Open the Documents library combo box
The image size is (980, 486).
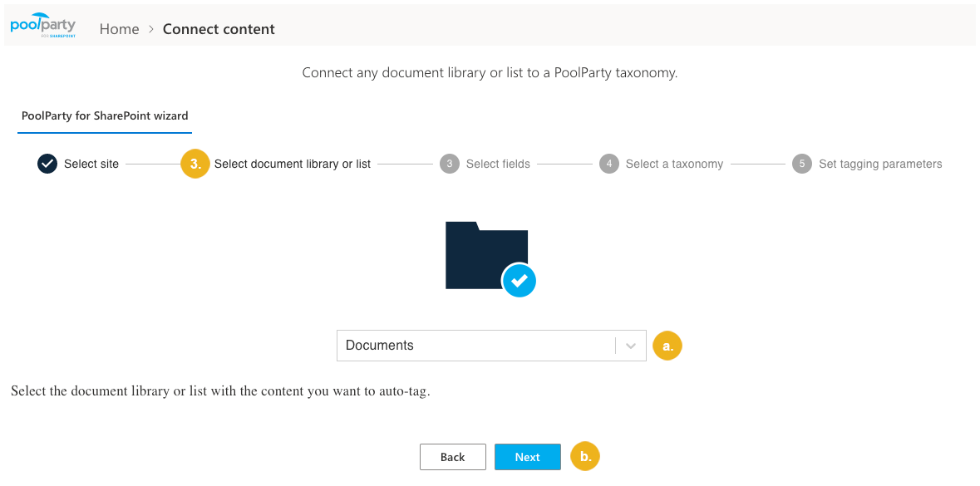click(x=475, y=346)
